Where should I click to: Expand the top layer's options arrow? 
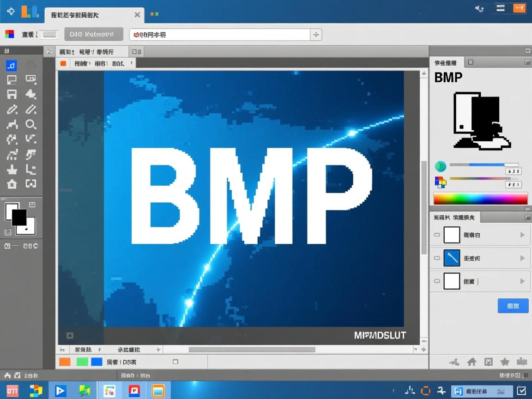coord(522,235)
